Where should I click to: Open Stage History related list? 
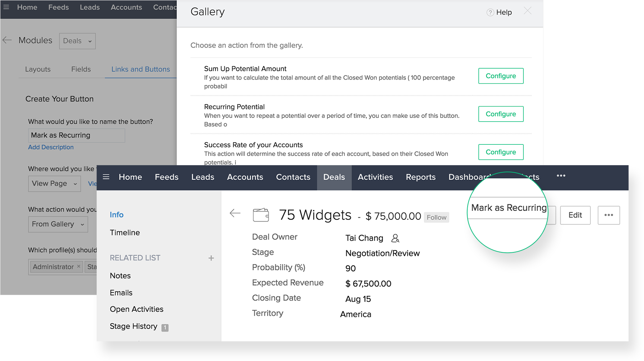tap(133, 326)
